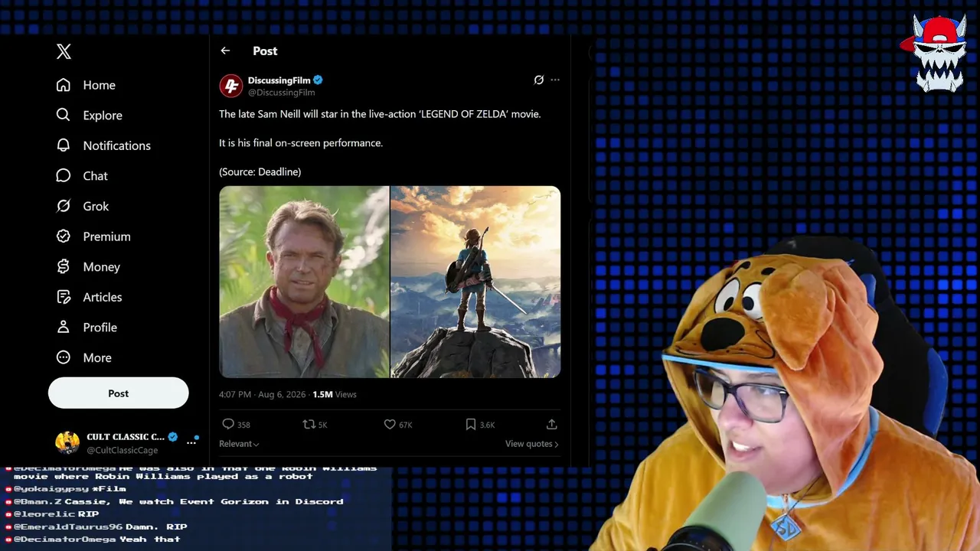The height and width of the screenshot is (551, 980).
Task: Click the @leorelic RIP chat message
Action: coord(52,514)
